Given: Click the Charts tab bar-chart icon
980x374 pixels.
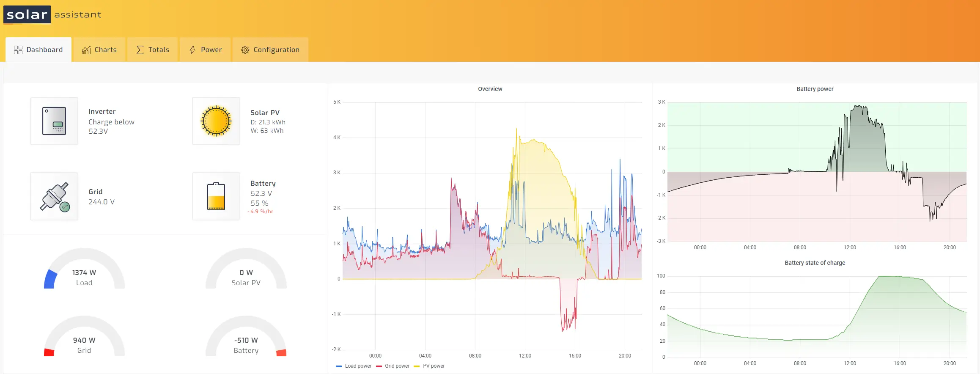Looking at the screenshot, I should click(x=86, y=50).
